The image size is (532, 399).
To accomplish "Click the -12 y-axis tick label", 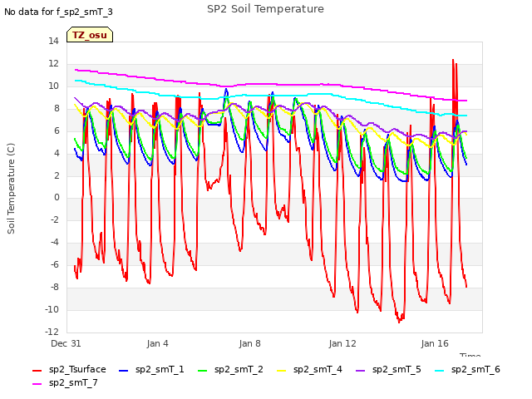I will [52, 332].
